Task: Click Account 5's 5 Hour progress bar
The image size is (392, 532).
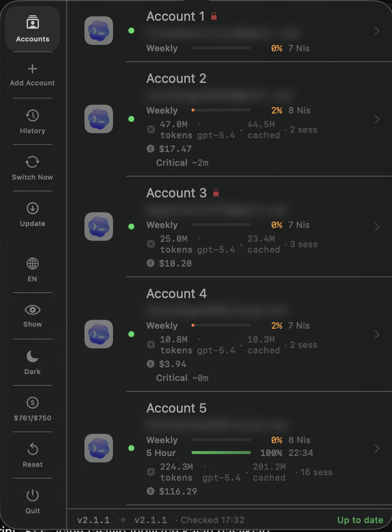Action: point(221,453)
